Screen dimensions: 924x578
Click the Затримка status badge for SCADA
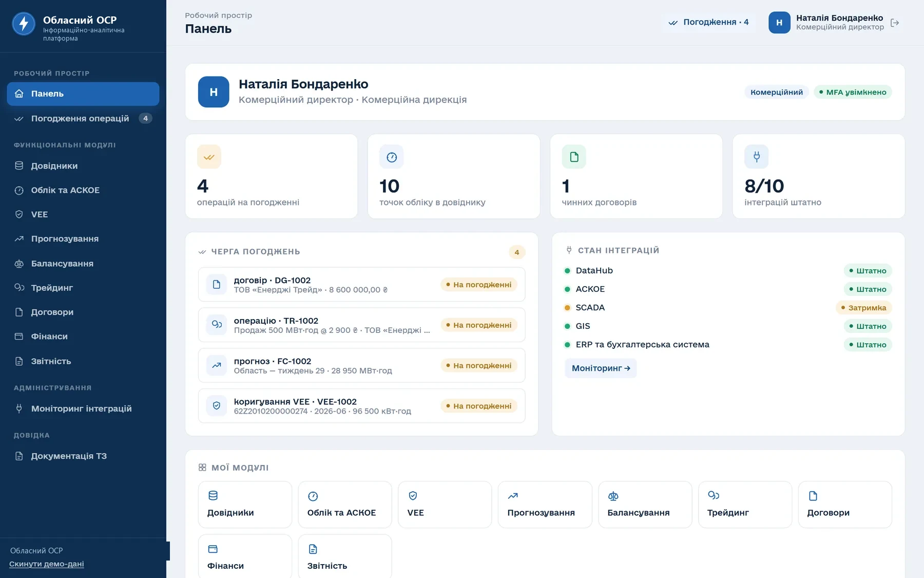tap(863, 308)
